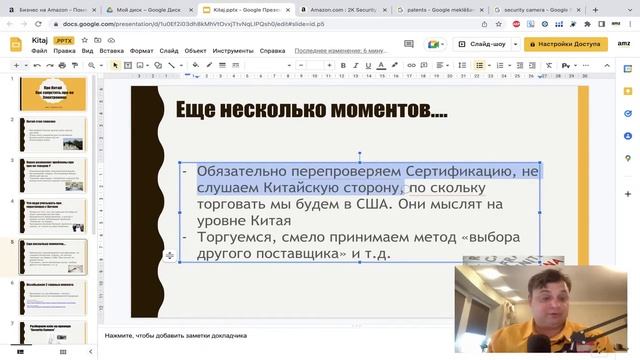Click the three-dots more options in the toolbar
640x360 pixels.
point(586,65)
